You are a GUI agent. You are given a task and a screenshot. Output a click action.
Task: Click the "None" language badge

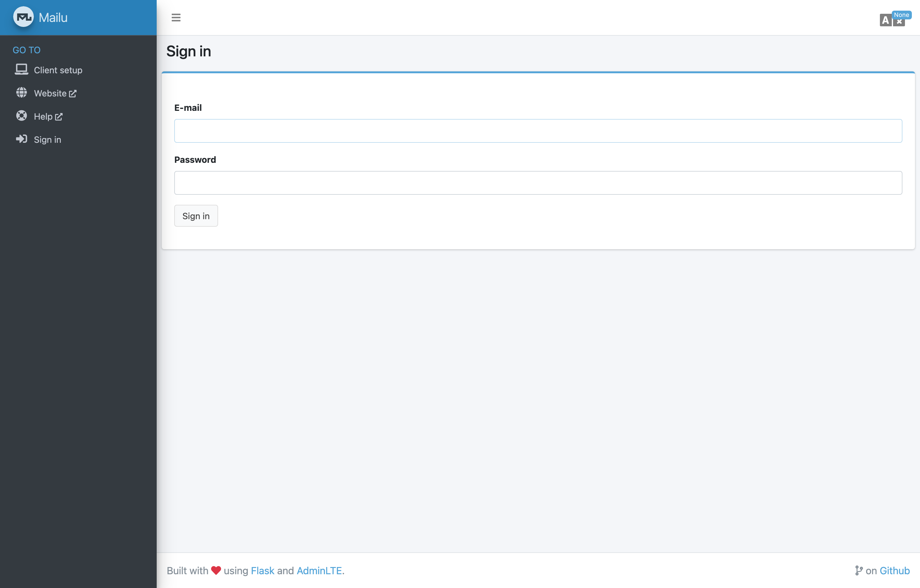pos(901,14)
